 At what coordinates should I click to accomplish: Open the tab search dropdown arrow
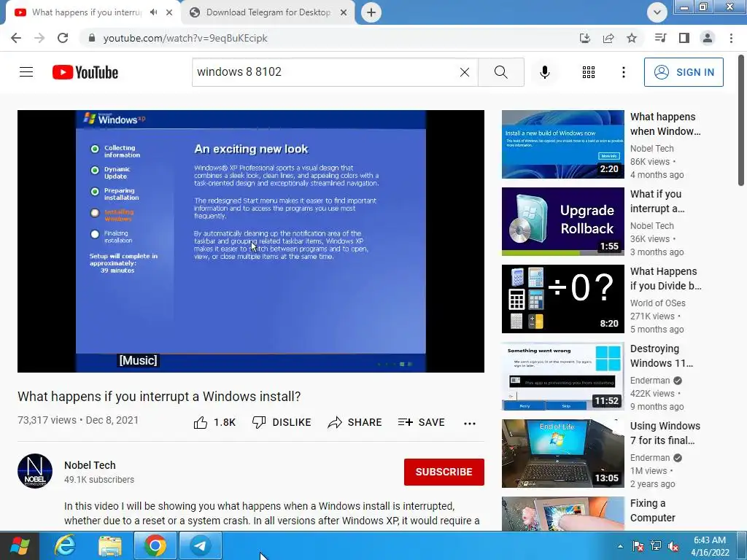point(657,12)
